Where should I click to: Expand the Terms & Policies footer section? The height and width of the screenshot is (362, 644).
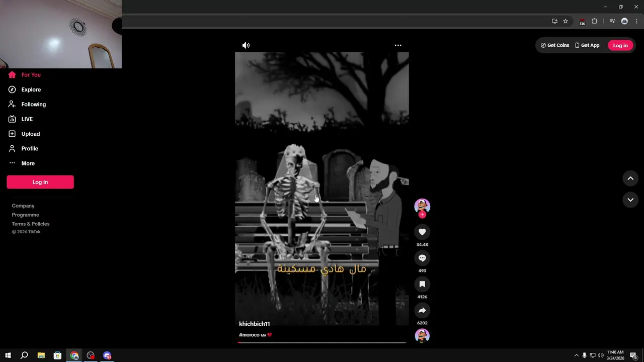tap(31, 224)
